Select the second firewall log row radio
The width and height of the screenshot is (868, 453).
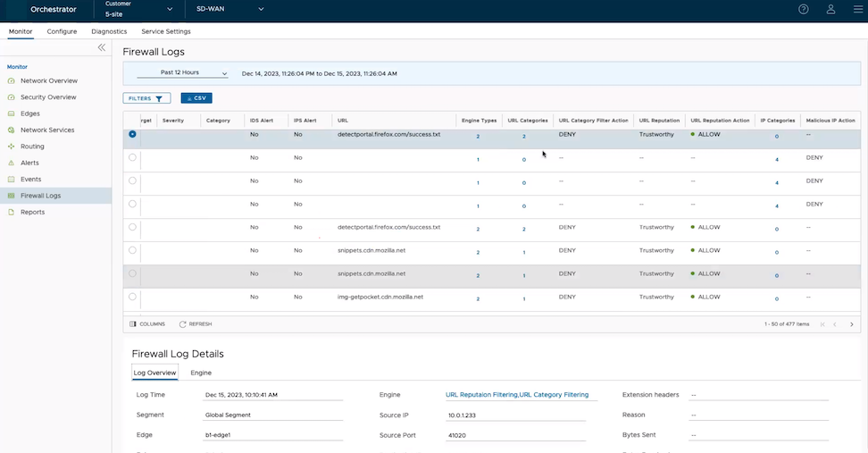click(x=133, y=158)
